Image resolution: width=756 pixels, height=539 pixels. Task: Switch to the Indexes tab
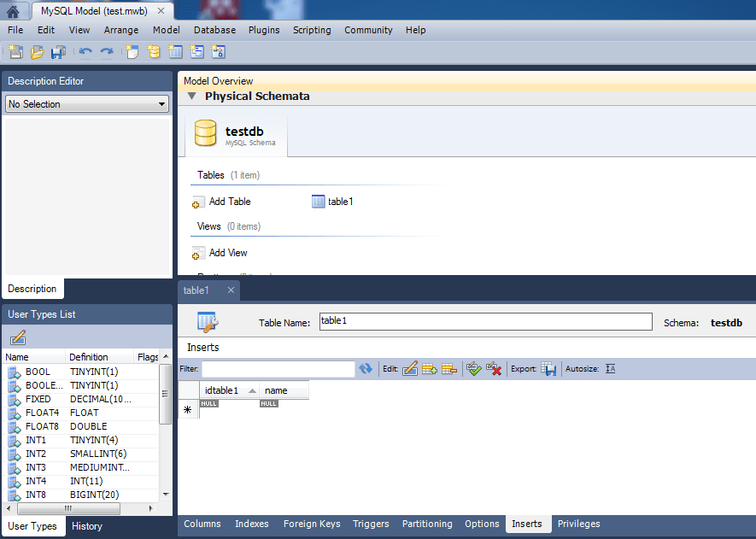(x=252, y=524)
